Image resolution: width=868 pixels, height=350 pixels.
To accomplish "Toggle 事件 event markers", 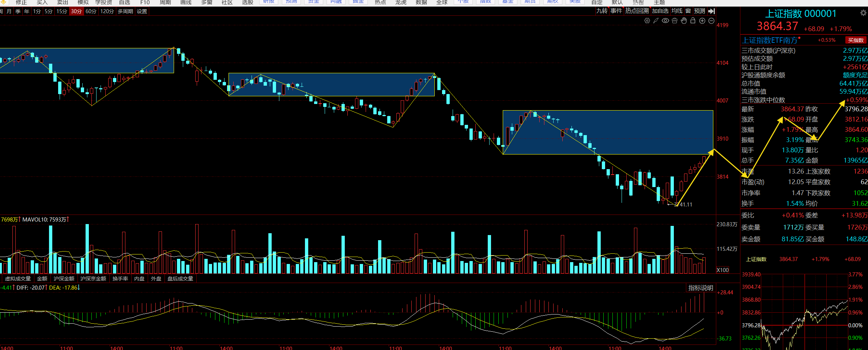I will click(x=616, y=11).
